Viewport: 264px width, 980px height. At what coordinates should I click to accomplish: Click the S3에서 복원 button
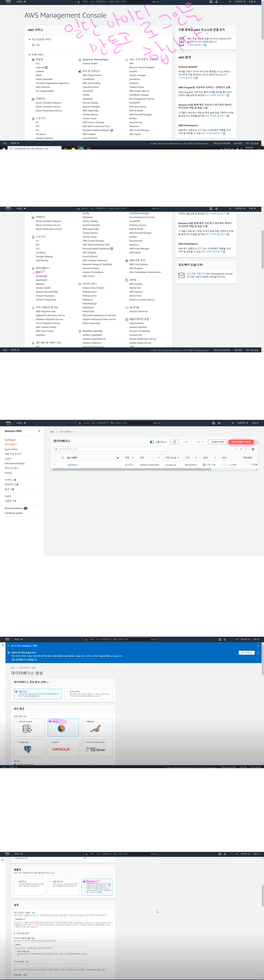pos(217,442)
